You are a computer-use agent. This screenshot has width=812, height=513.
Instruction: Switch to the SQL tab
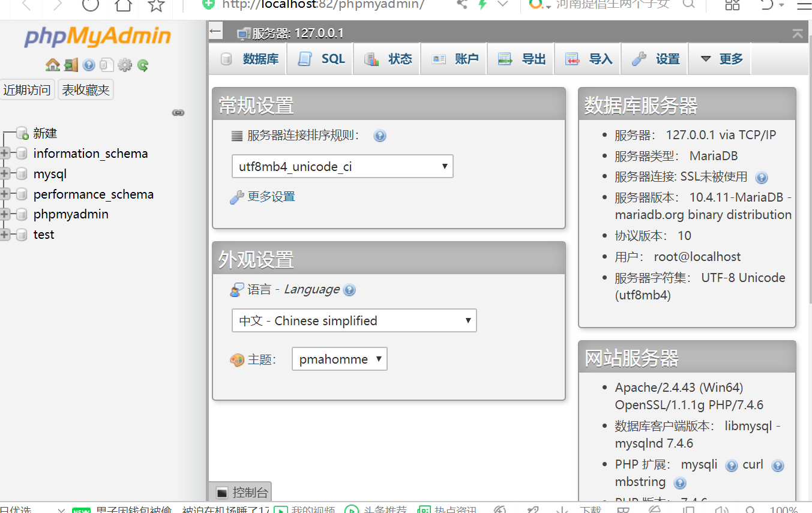coord(321,59)
